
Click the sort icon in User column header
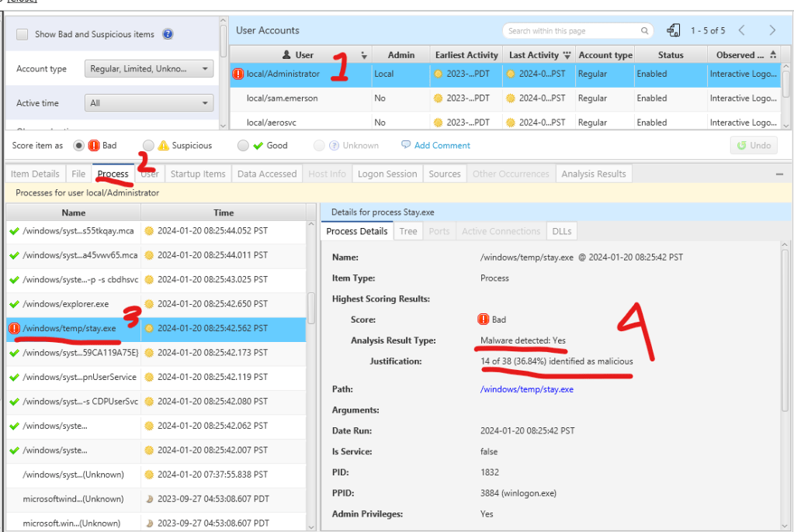[364, 56]
